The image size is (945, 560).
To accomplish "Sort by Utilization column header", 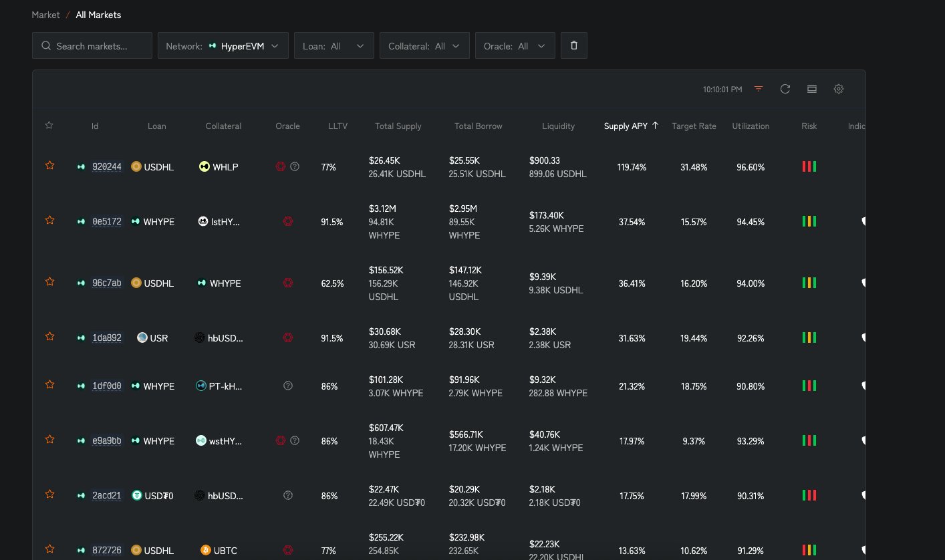I will (751, 126).
